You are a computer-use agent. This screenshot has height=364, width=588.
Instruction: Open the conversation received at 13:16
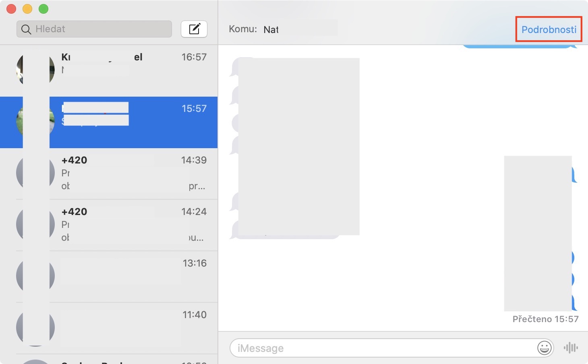109,277
